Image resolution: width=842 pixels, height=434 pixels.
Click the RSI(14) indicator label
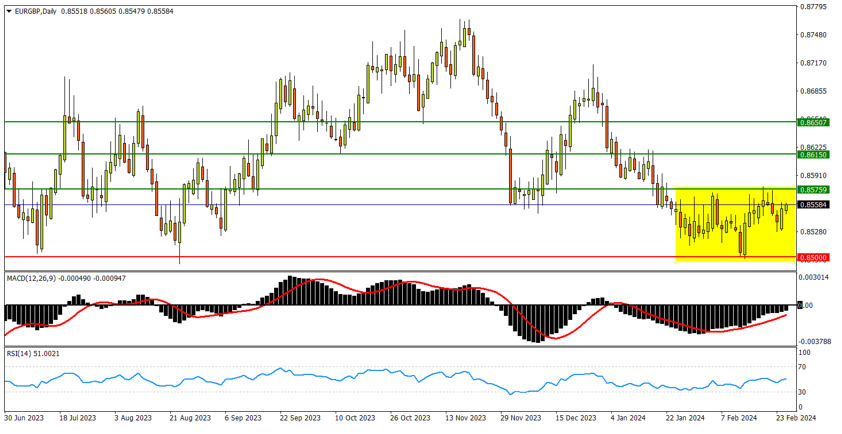click(x=20, y=353)
